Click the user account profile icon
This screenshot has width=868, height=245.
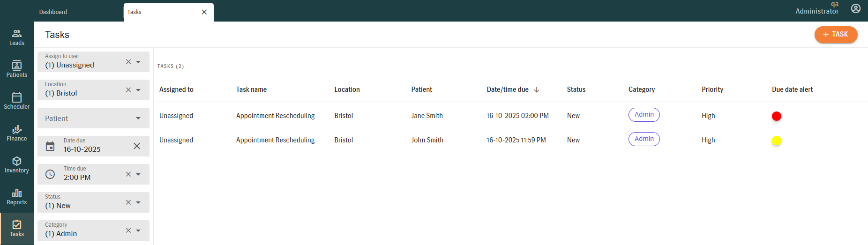[x=856, y=8]
